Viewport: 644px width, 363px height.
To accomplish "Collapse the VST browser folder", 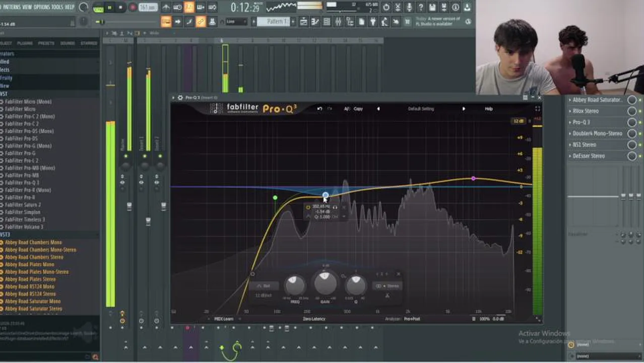I will click(4, 94).
